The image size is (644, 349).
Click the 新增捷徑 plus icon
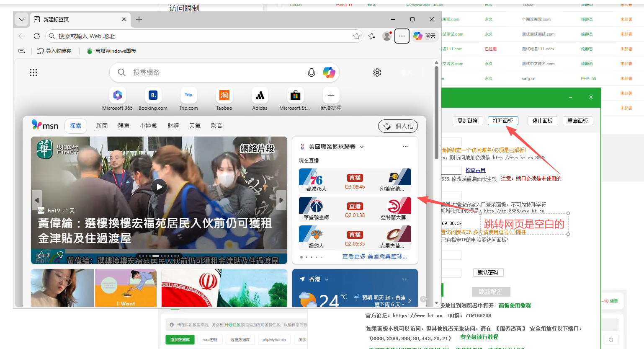(330, 95)
